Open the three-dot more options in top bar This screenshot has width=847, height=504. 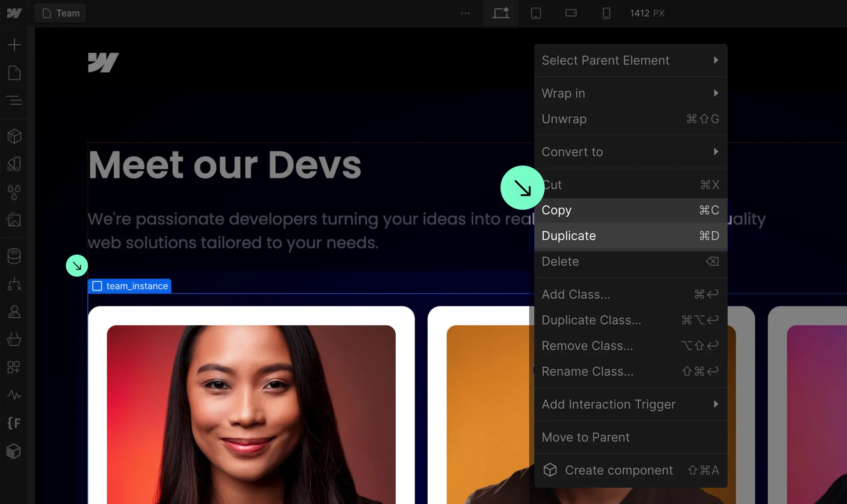[465, 13]
